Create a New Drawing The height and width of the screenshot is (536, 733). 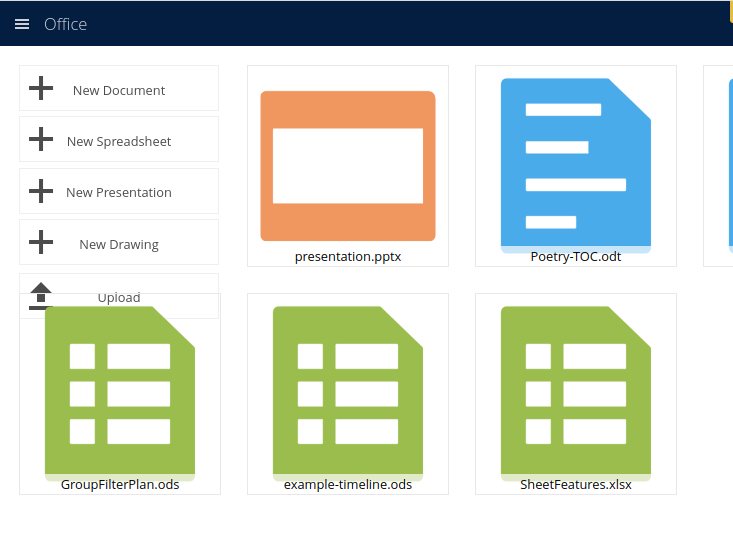pyautogui.click(x=119, y=242)
